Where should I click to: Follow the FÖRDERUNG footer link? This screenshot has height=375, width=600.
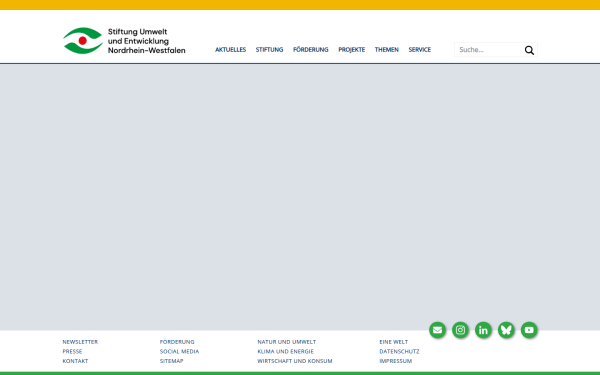(x=177, y=342)
